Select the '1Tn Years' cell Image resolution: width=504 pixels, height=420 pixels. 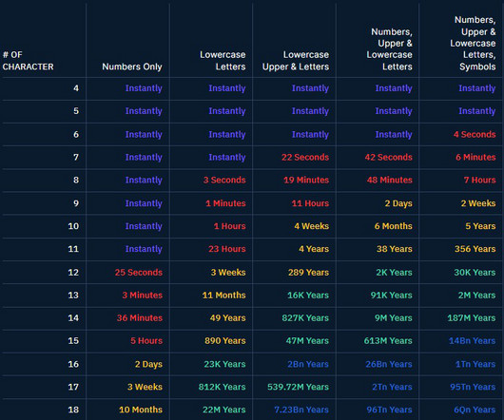point(475,365)
